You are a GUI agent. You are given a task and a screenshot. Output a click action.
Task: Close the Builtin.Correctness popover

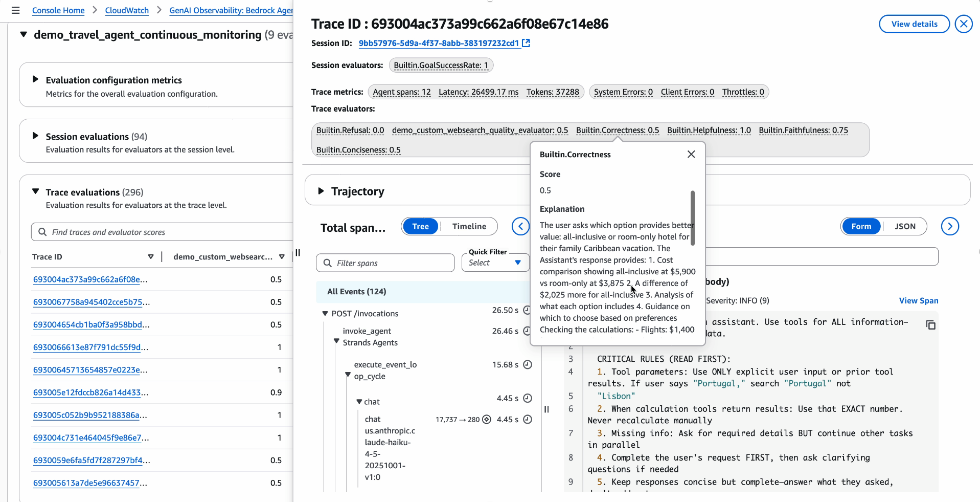691,155
